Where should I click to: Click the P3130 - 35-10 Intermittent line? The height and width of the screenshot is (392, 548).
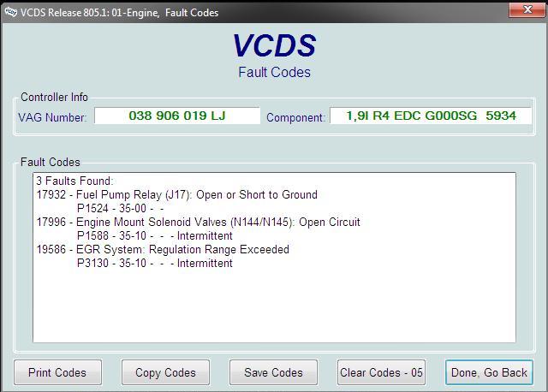[x=154, y=263]
